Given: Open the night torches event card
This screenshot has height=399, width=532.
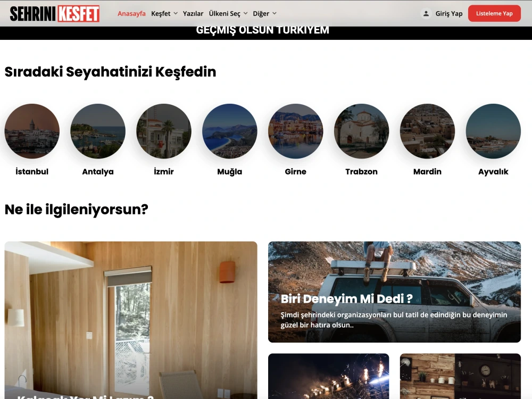Looking at the screenshot, I should tap(328, 376).
